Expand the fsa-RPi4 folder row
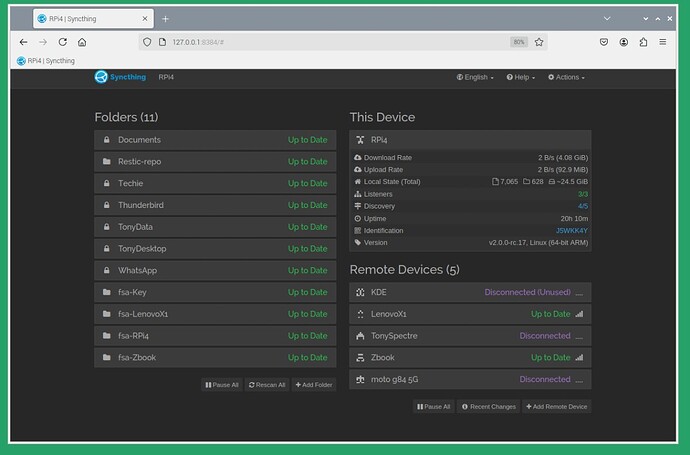The width and height of the screenshot is (690, 455). click(215, 336)
